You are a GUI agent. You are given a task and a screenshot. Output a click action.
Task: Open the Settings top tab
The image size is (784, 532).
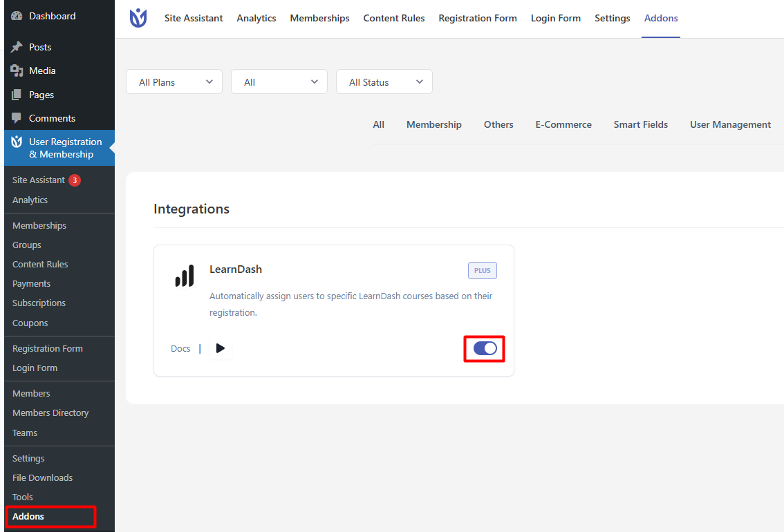pyautogui.click(x=612, y=18)
